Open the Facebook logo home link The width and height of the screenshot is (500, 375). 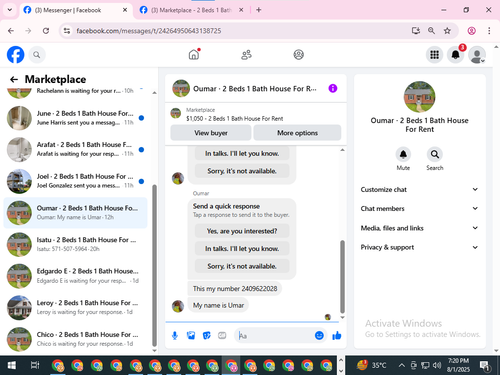click(15, 54)
